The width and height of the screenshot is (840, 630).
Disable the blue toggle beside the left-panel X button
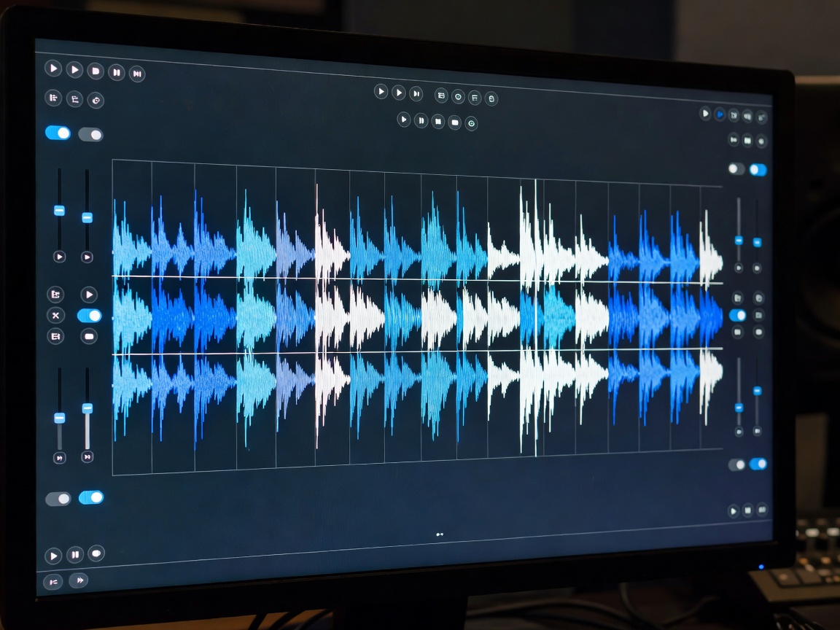pyautogui.click(x=90, y=316)
